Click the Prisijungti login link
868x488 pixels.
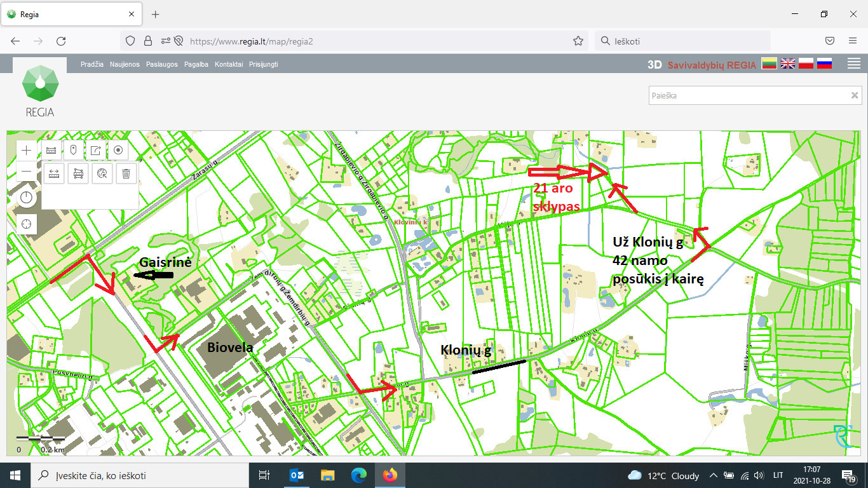pos(264,64)
